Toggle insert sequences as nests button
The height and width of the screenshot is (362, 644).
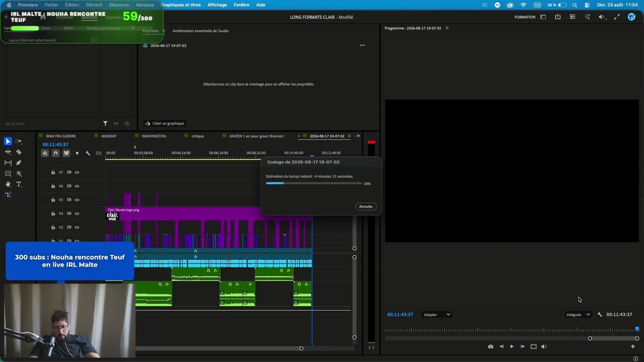(x=45, y=153)
